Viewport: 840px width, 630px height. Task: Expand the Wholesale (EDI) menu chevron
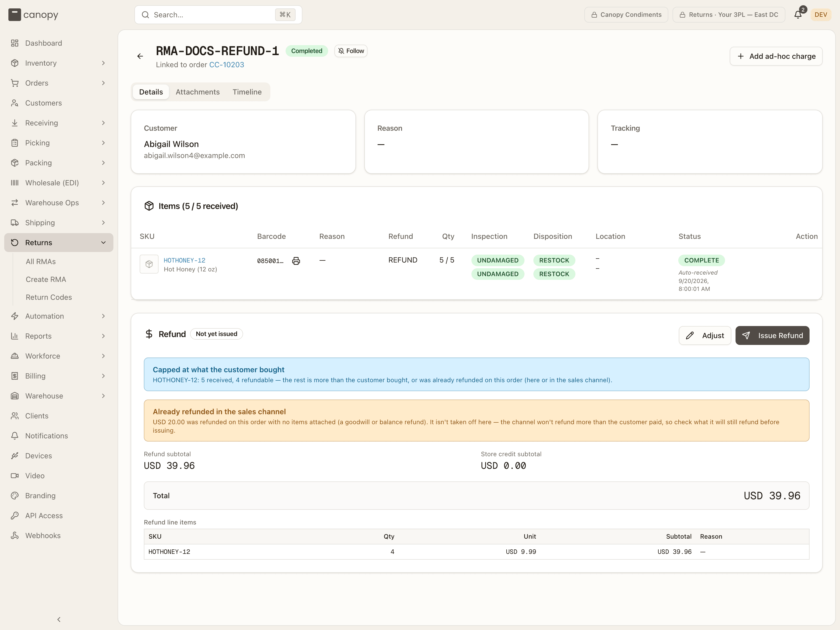(103, 183)
